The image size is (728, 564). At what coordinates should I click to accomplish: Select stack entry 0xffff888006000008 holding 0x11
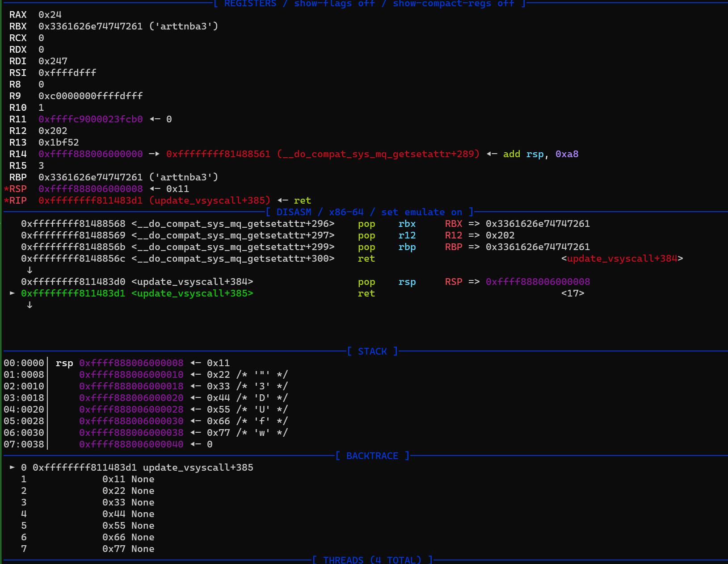click(x=131, y=363)
